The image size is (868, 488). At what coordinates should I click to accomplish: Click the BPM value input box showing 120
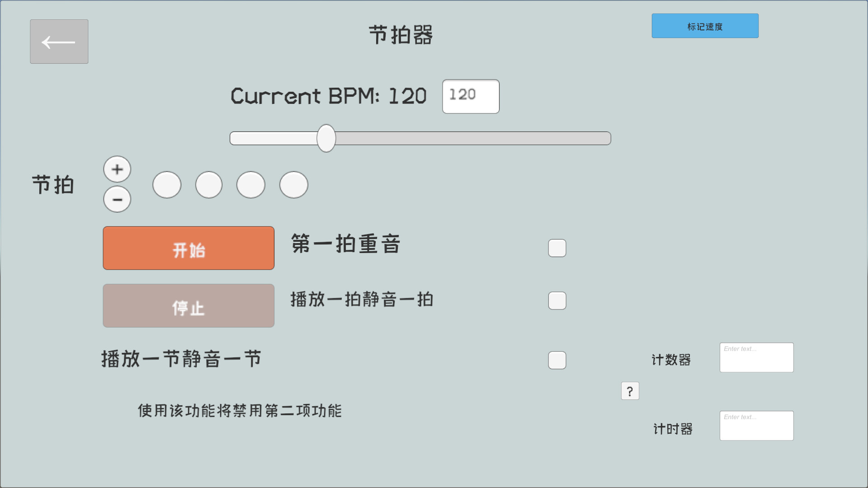(x=470, y=96)
